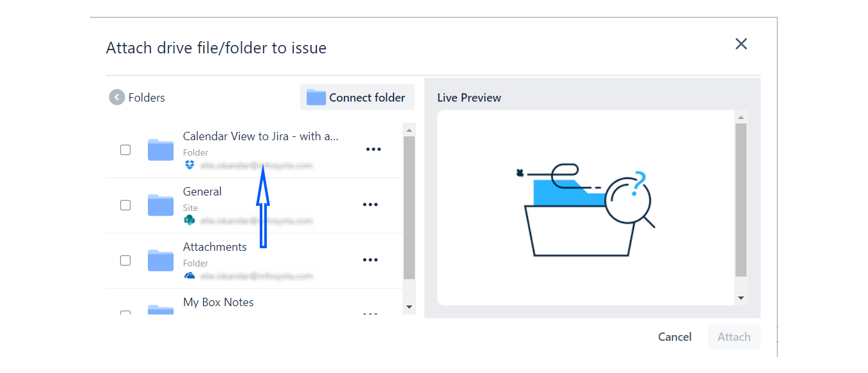
Task: Click the Attachments folder icon
Action: (161, 260)
